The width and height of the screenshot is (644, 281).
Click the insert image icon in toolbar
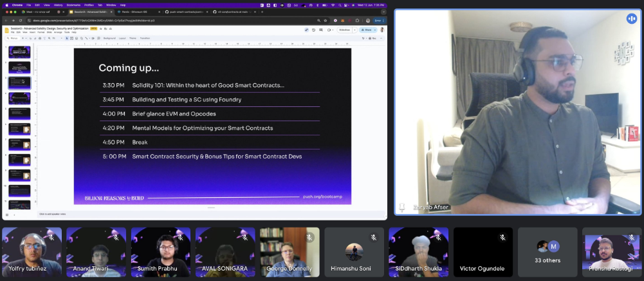pos(77,38)
